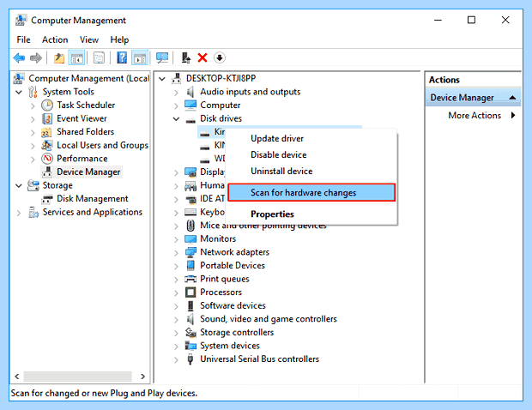
Task: Expand the Monitors category
Action: (176, 240)
